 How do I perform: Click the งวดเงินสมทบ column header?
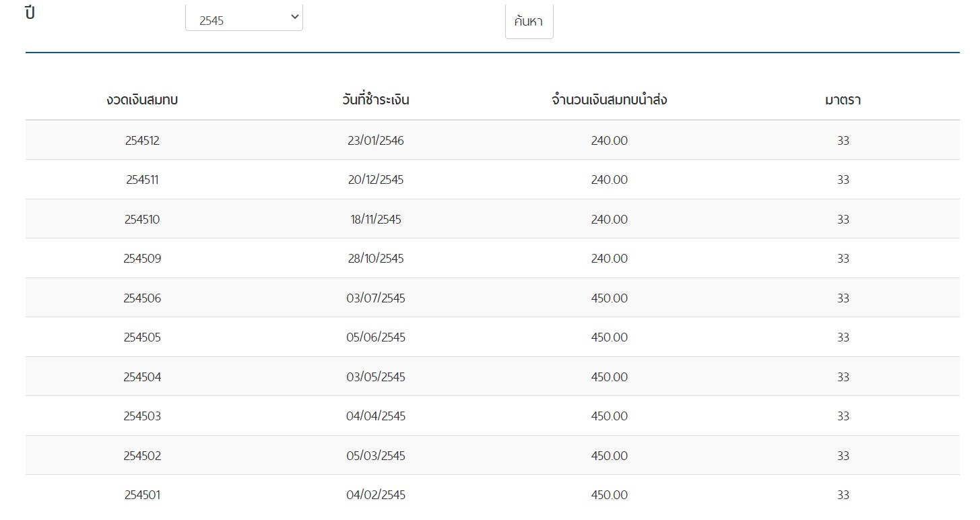coord(142,100)
